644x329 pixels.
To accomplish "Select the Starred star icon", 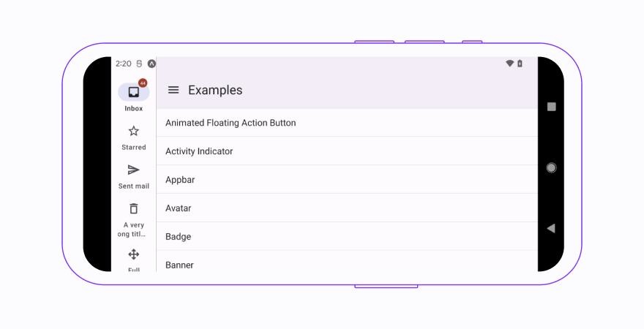I will coord(133,132).
